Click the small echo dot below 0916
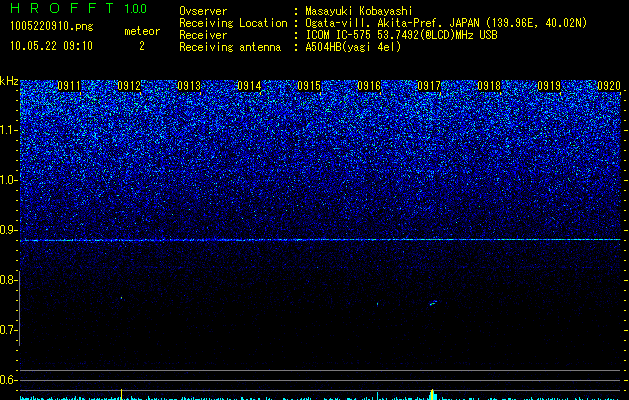Screen dimensions: 629x400 [x=377, y=304]
